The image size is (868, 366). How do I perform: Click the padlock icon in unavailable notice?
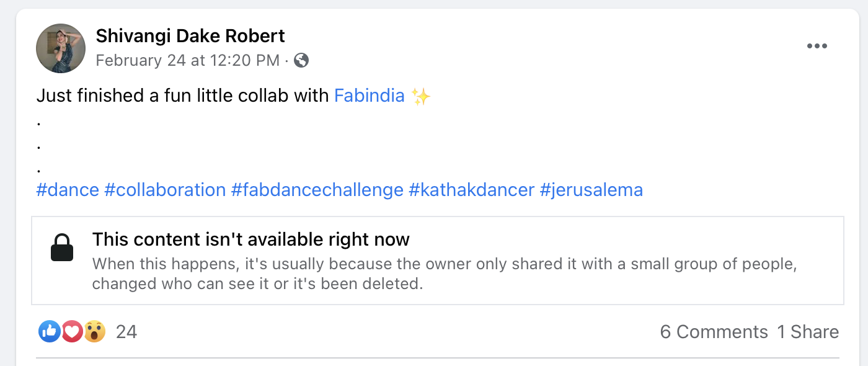(x=62, y=248)
